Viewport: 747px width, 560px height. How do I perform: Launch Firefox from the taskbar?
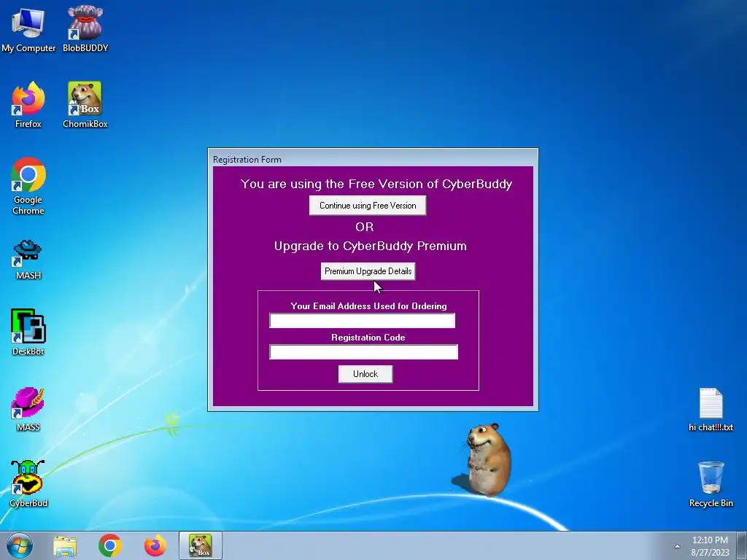pos(155,545)
